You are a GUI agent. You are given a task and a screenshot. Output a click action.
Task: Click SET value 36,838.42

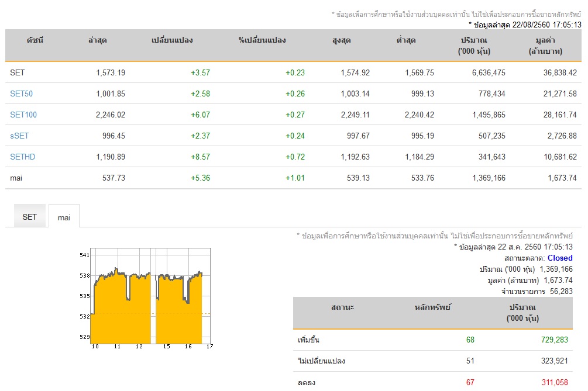(561, 72)
